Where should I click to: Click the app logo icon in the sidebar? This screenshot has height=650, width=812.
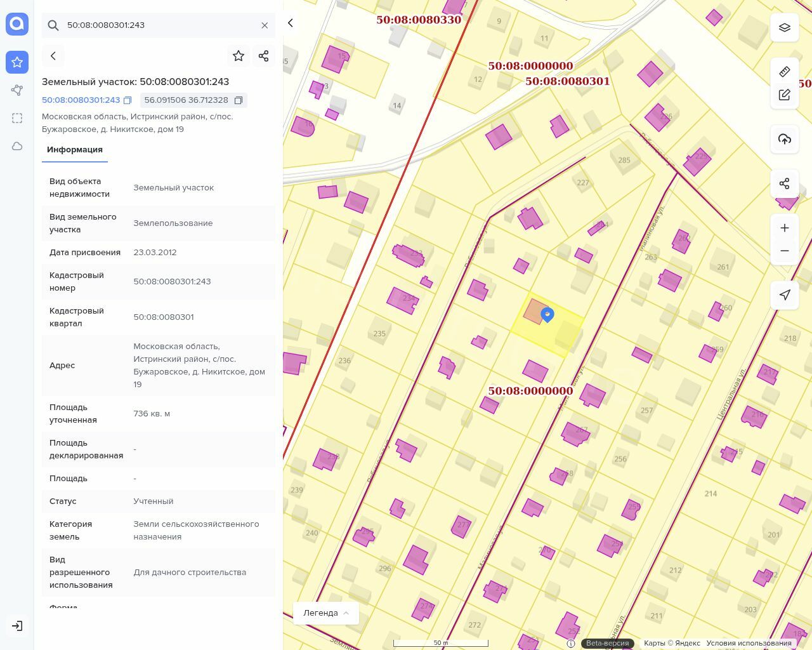coord(17,24)
